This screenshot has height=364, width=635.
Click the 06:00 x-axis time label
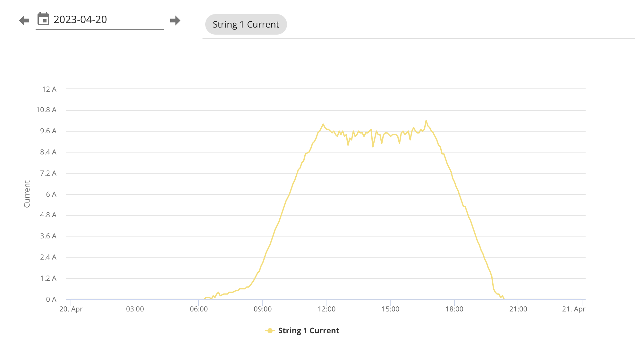pos(199,309)
